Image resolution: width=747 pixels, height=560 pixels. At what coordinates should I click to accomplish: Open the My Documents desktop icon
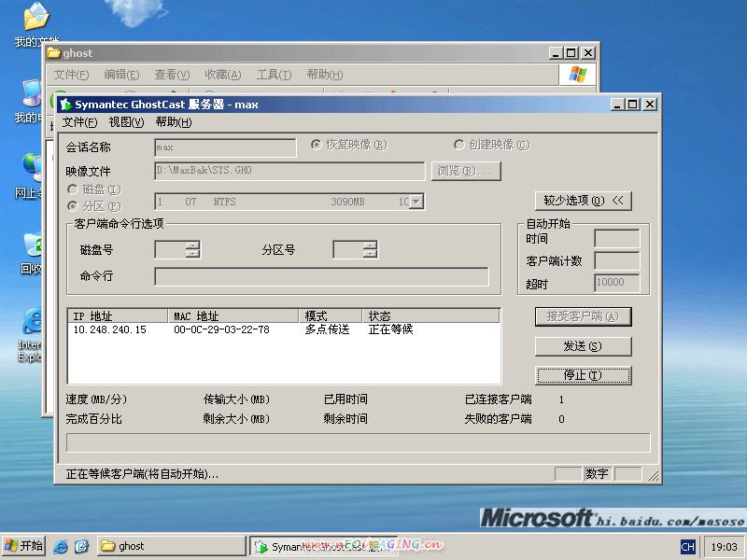[x=35, y=19]
